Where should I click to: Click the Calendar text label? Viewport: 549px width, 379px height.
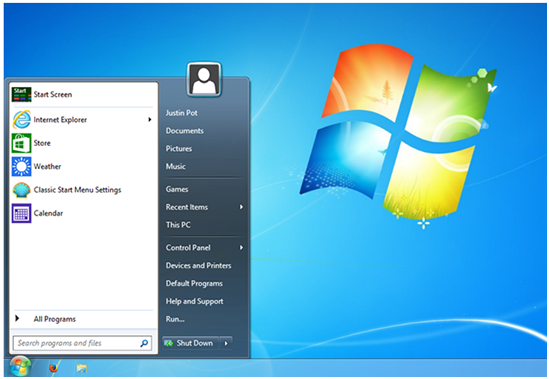coord(48,213)
